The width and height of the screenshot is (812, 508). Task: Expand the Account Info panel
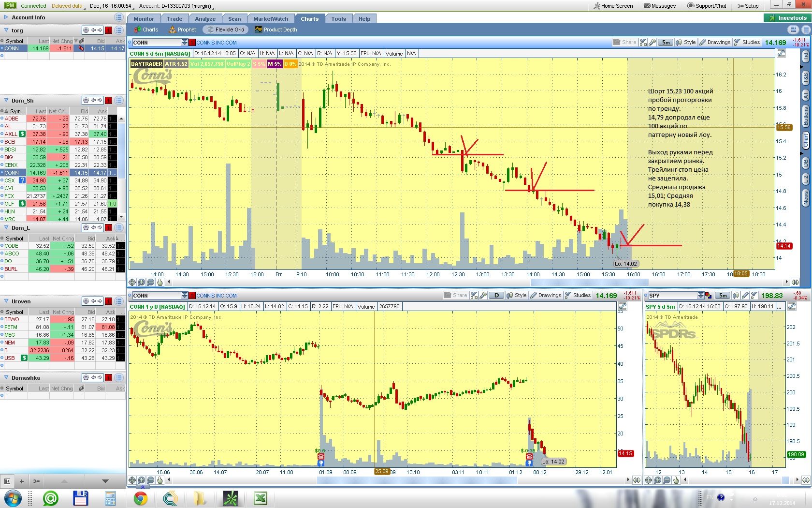point(6,17)
